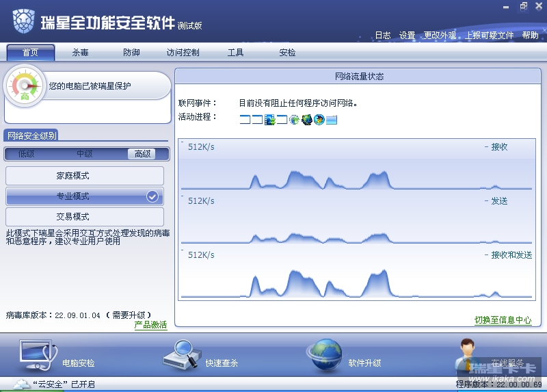
Task: Select the globe with green arrow process icon
Action: click(295, 120)
